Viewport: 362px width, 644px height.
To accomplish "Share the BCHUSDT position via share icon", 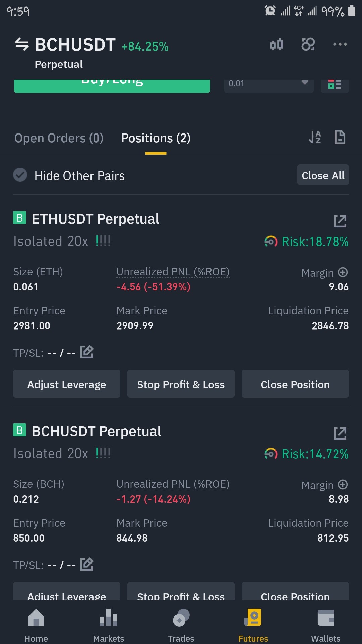I will tap(340, 433).
